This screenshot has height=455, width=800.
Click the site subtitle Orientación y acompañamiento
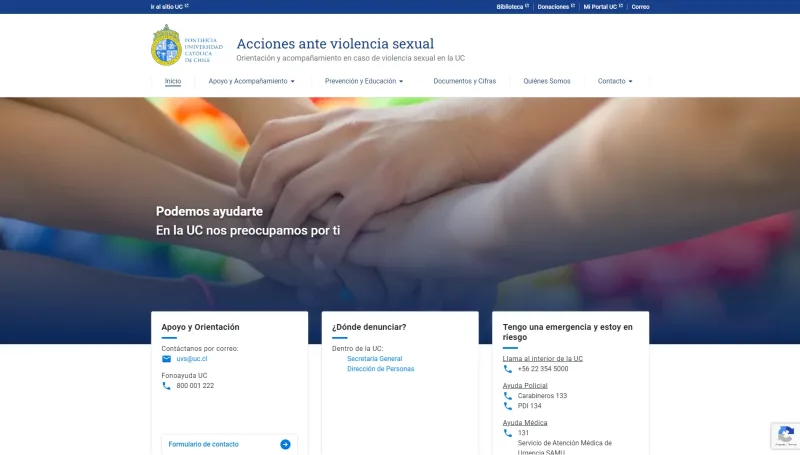coord(351,58)
